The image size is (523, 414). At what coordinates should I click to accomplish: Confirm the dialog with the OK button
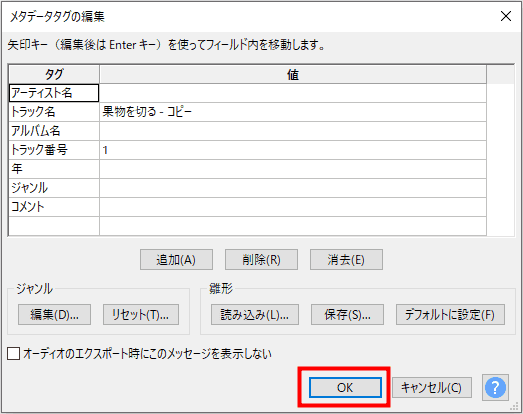(345, 387)
